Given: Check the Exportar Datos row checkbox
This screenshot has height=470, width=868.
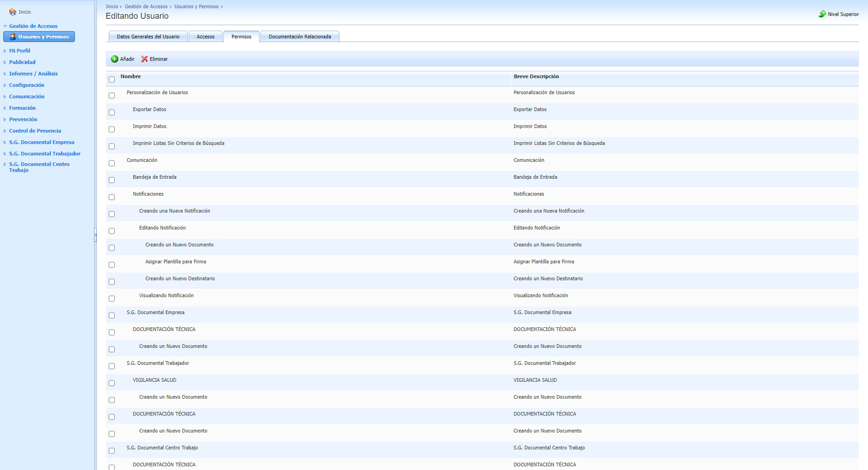Looking at the screenshot, I should pyautogui.click(x=111, y=112).
